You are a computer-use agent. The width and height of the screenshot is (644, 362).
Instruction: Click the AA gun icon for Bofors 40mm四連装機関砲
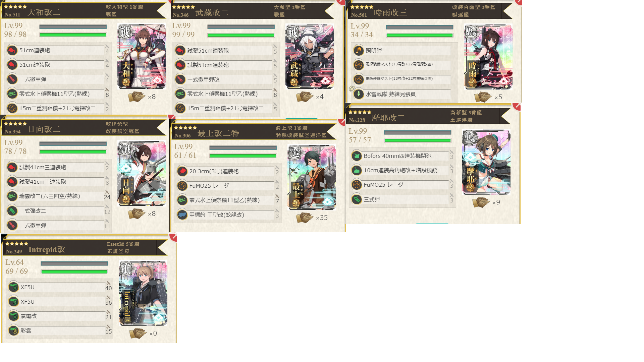click(x=357, y=156)
